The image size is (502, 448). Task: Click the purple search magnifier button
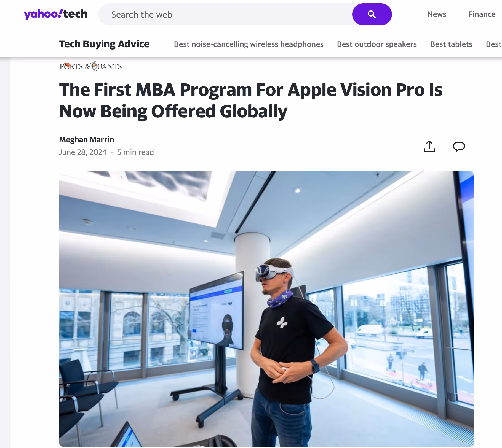point(372,14)
